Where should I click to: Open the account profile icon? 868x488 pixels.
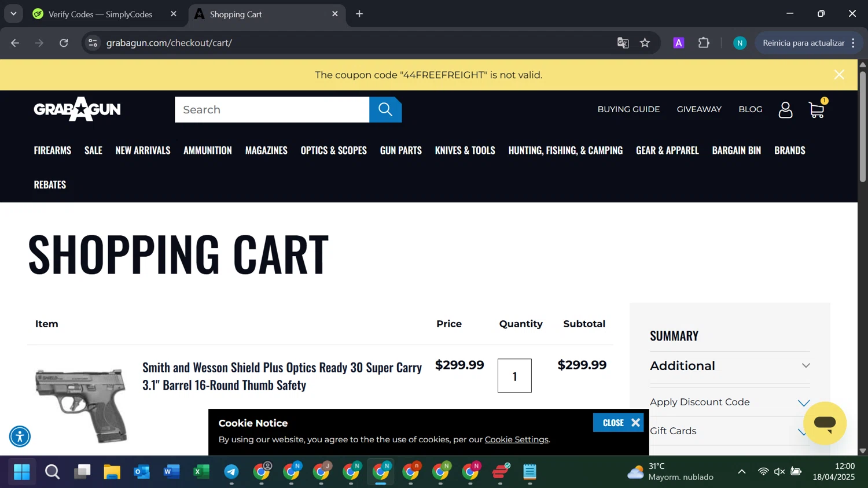point(785,109)
